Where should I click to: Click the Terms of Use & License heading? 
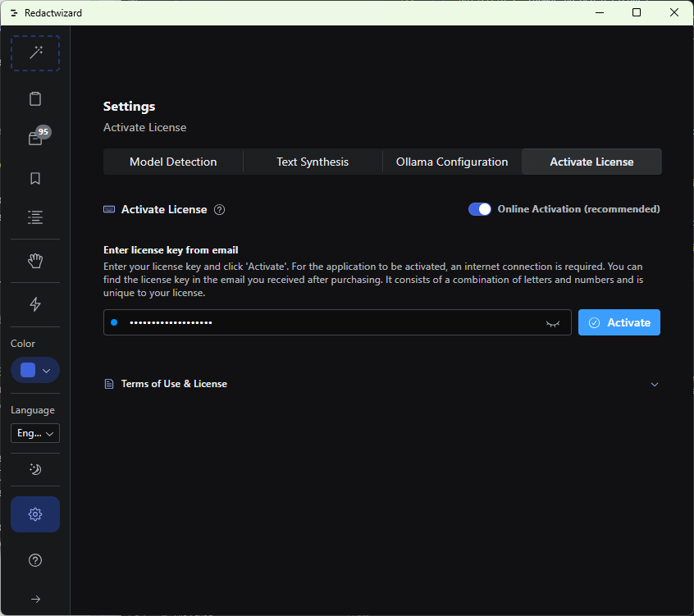(174, 384)
